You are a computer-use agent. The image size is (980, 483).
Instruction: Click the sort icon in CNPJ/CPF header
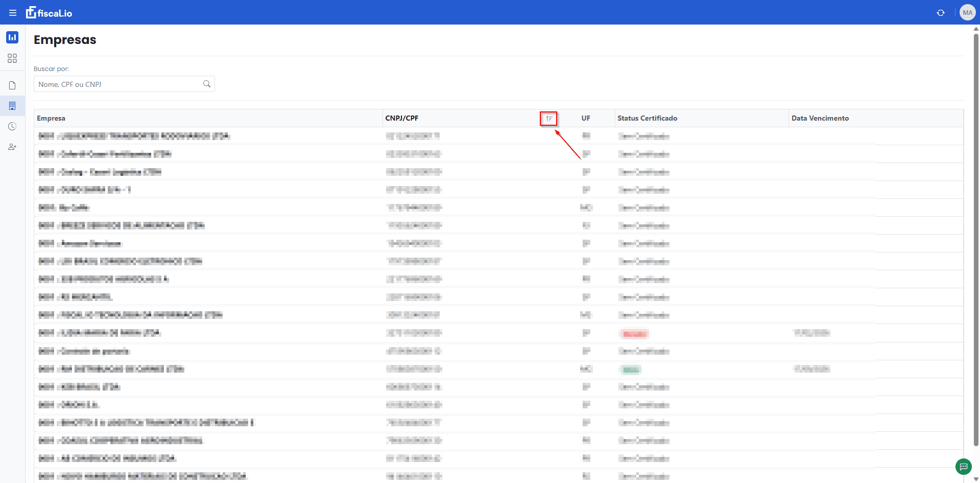click(x=549, y=119)
